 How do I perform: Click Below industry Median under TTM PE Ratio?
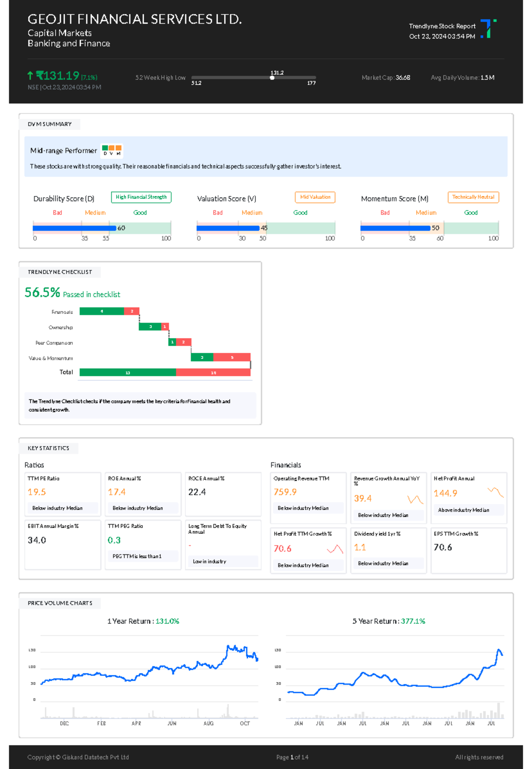(x=63, y=508)
